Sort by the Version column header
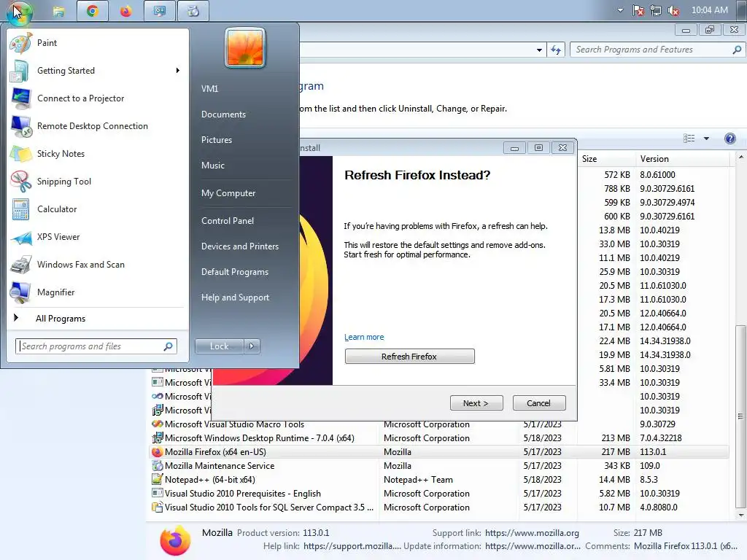This screenshot has height=560, width=747. click(x=682, y=159)
